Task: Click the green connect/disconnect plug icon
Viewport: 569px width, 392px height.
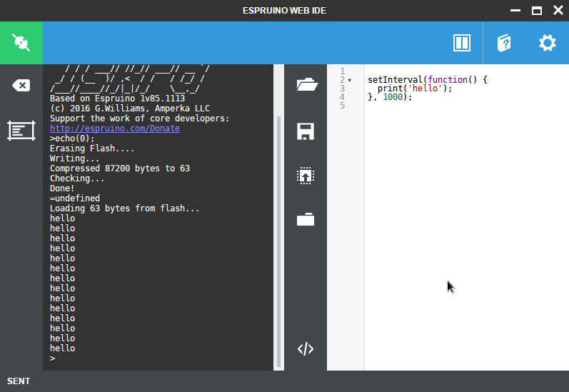Action: [x=21, y=43]
